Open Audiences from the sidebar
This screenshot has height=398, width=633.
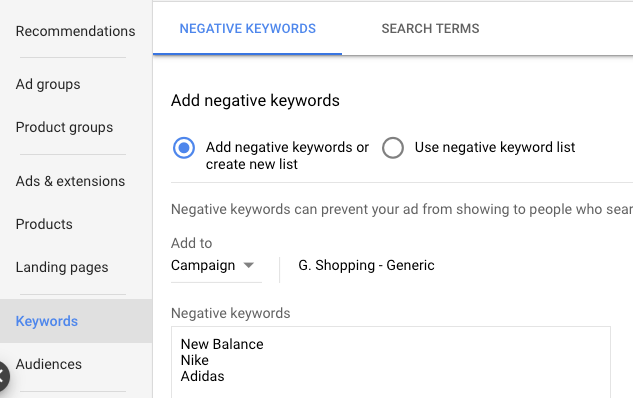48,364
